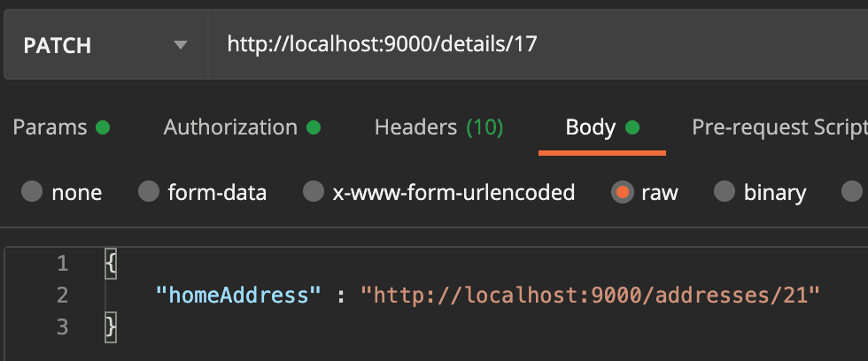
Task: Click the request URL field containing details/17
Action: (x=539, y=45)
